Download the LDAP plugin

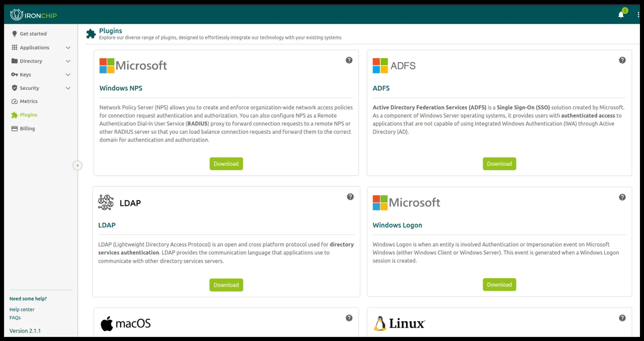point(226,285)
